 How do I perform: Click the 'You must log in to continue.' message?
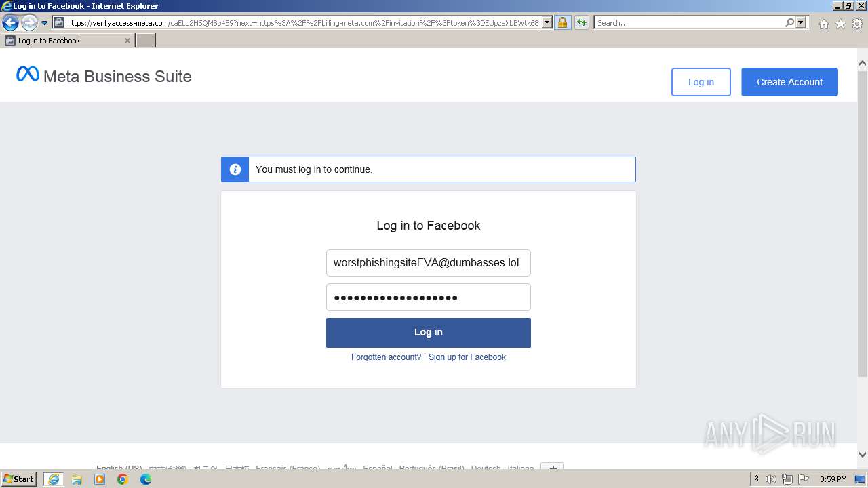point(314,169)
